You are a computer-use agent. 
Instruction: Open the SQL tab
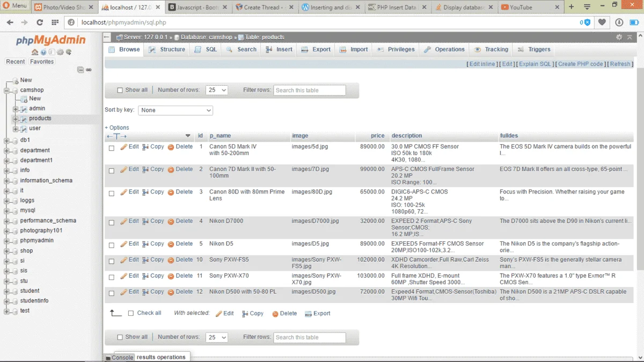(206, 49)
